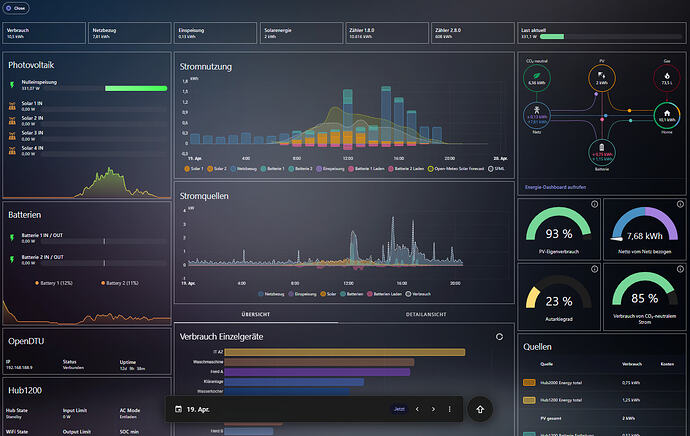
Task: Switch to the DETAILANSICHT tab
Action: point(426,315)
